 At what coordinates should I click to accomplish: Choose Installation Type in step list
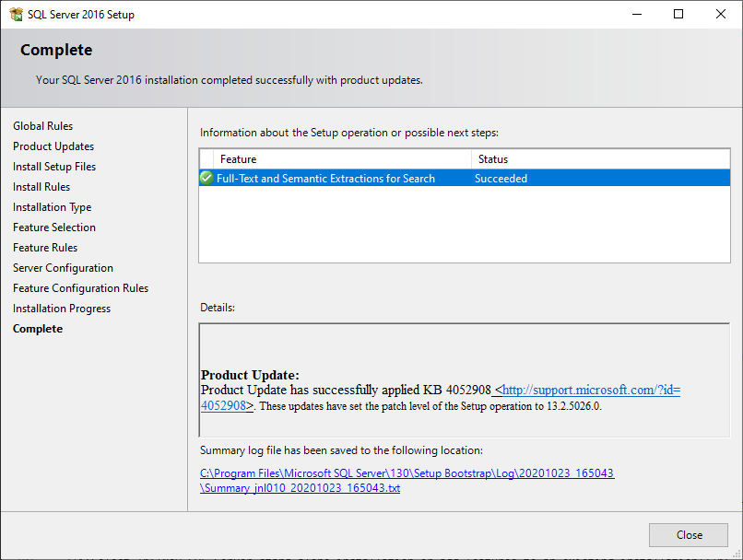[x=52, y=207]
